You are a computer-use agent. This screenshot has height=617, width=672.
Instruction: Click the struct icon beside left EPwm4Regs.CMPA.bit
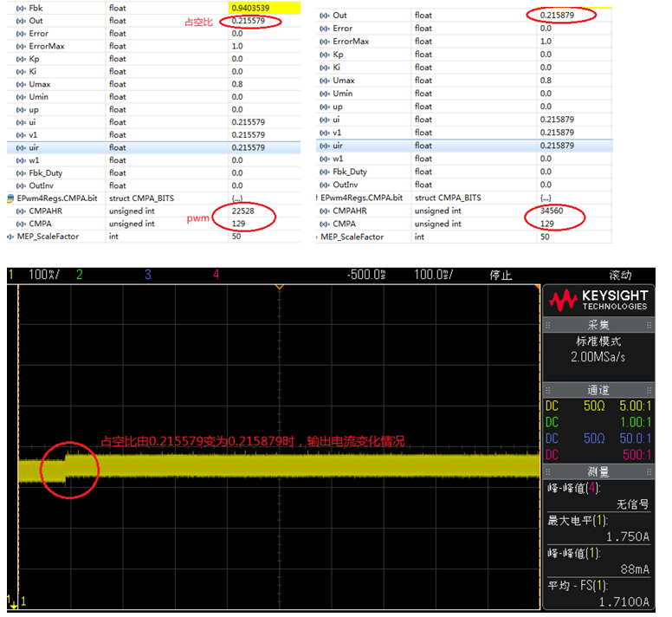(10, 198)
